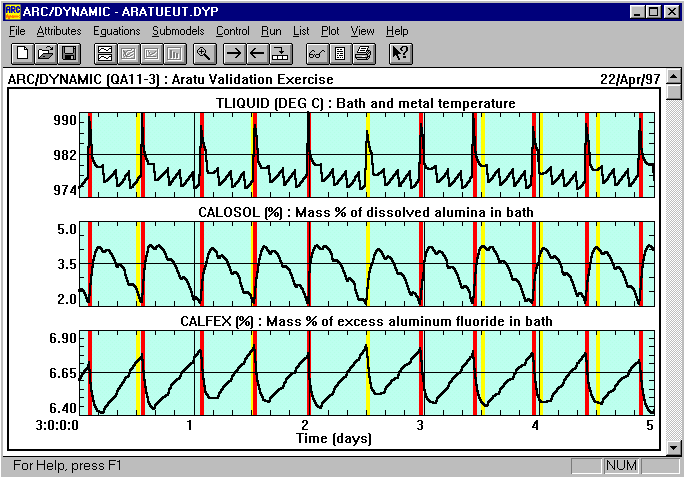Open the hierarchy tree toolbar icon

pyautogui.click(x=281, y=53)
